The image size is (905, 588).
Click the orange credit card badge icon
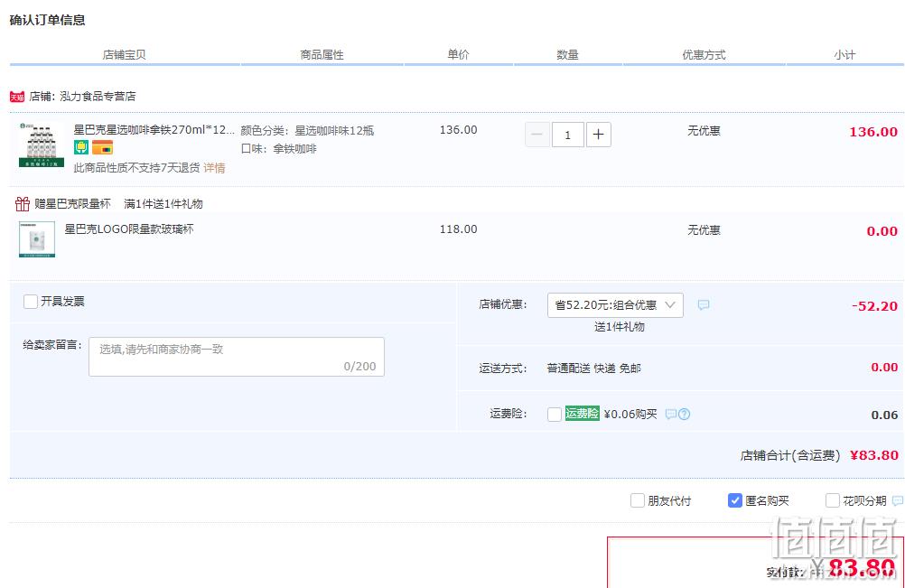[x=102, y=147]
